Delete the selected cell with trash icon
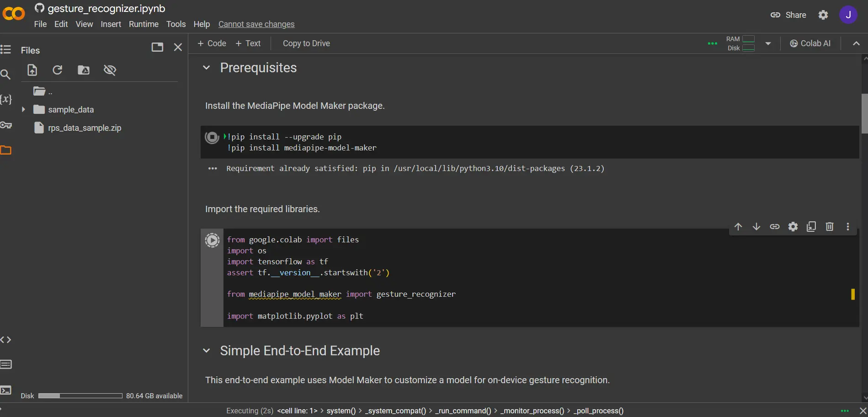The image size is (868, 417). pyautogui.click(x=830, y=227)
